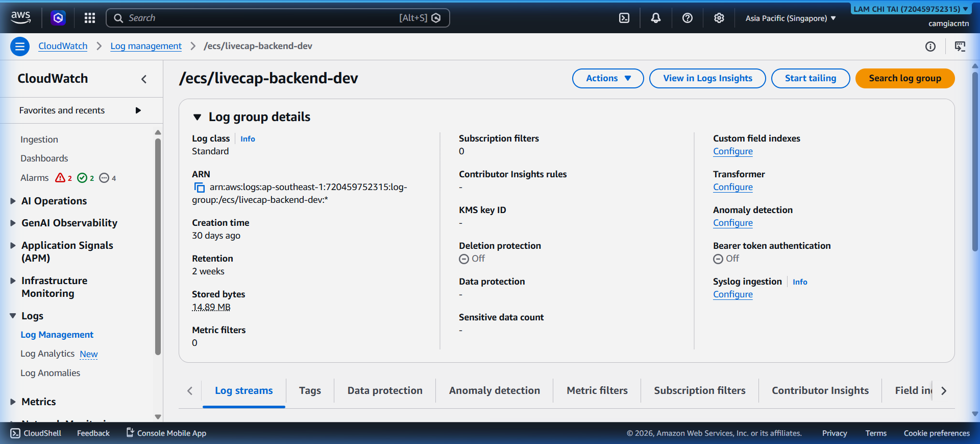Open Cookie preferences in footer
The height and width of the screenshot is (444, 980).
coord(937,433)
